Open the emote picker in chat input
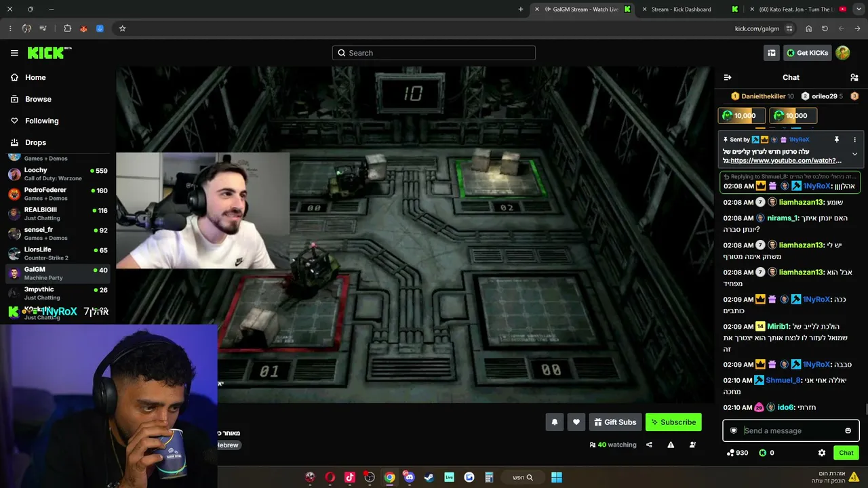Screen dimensions: 868x488 tap(848, 431)
